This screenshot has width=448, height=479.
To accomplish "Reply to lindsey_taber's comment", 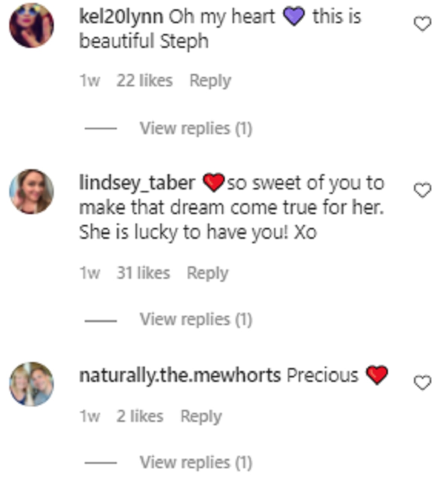I will tap(208, 273).
